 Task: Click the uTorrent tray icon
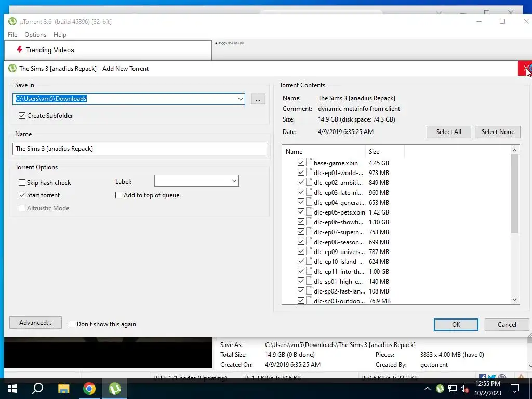pyautogui.click(x=440, y=389)
